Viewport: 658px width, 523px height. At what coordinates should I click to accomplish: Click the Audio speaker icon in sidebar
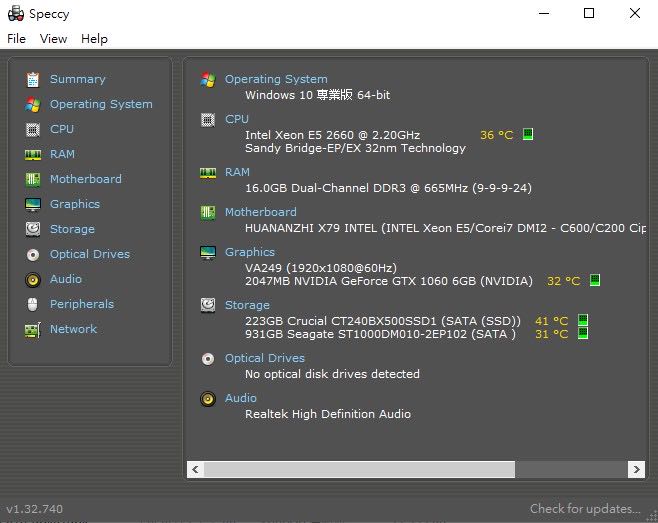click(33, 280)
